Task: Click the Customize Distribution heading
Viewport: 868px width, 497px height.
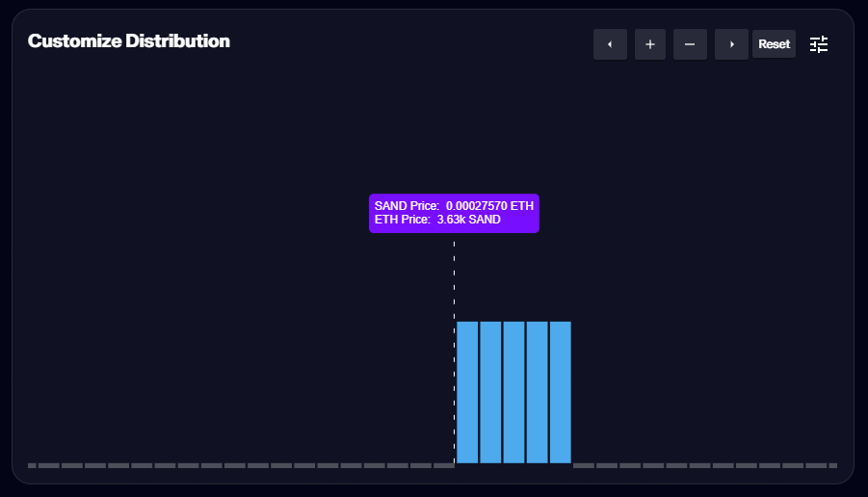Action: point(129,41)
